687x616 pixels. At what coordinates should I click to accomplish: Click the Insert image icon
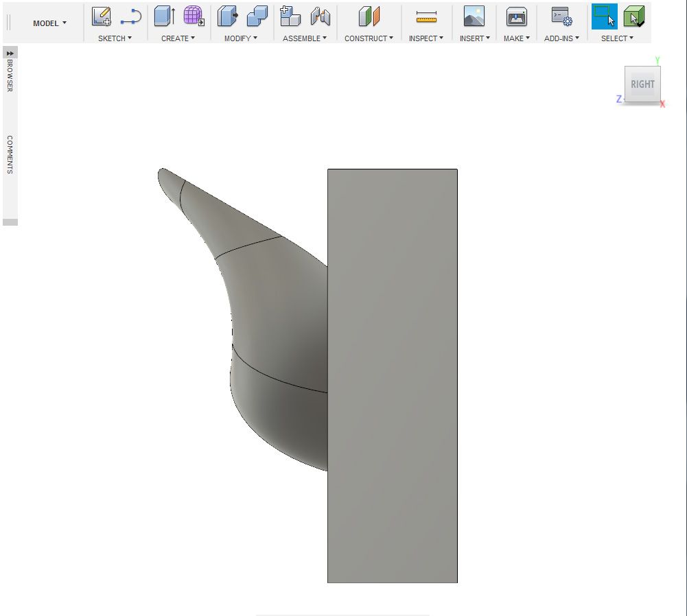474,16
